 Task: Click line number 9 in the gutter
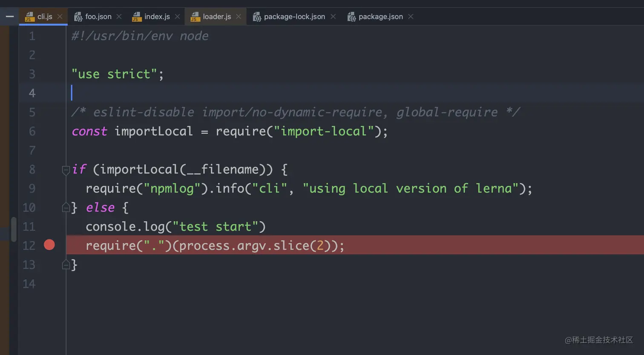pos(32,188)
